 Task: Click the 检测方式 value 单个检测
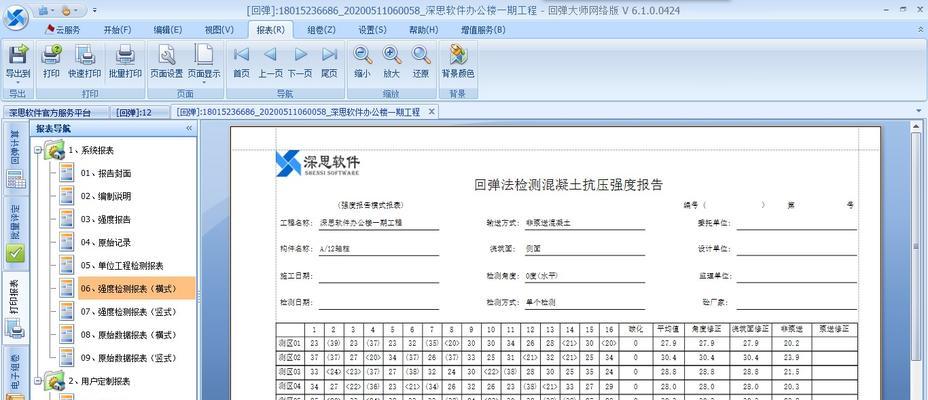[540, 302]
